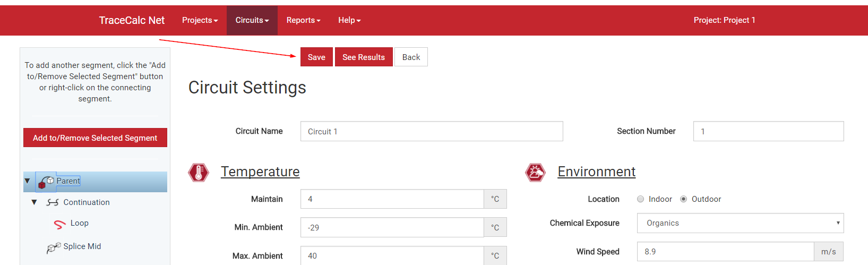Click the Parent segment icon in tree
The width and height of the screenshot is (868, 265).
46,182
